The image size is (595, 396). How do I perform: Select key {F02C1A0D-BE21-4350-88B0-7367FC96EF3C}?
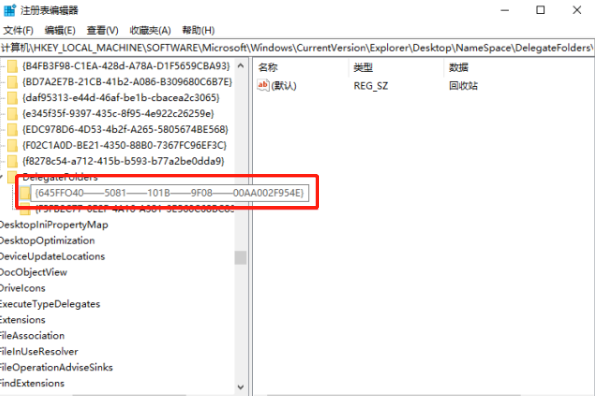click(x=124, y=146)
